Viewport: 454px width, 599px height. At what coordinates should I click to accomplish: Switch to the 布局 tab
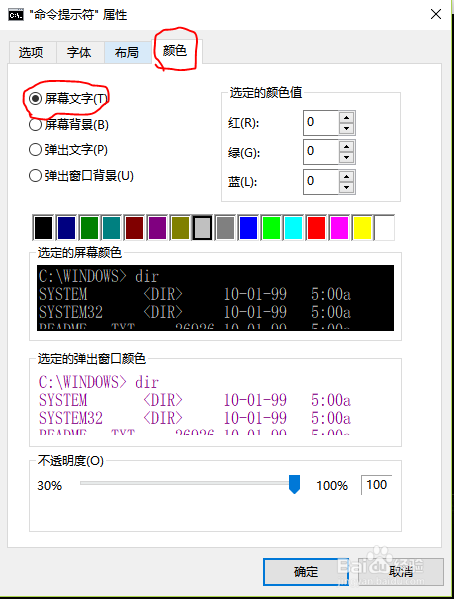point(128,52)
